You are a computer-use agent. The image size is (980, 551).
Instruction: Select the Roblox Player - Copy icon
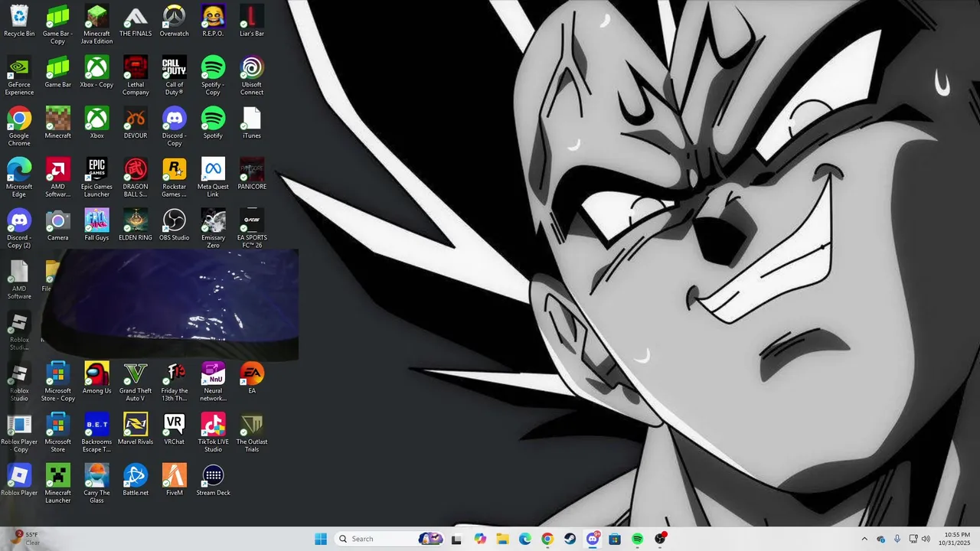coord(19,433)
